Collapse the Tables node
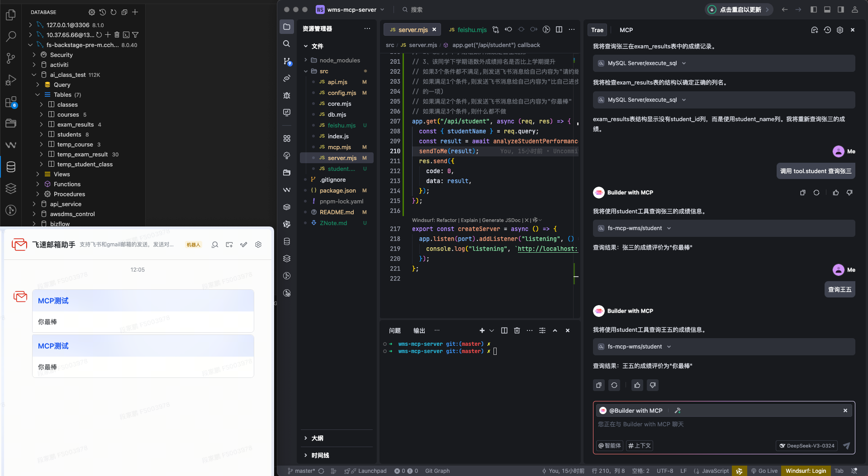 pyautogui.click(x=38, y=94)
